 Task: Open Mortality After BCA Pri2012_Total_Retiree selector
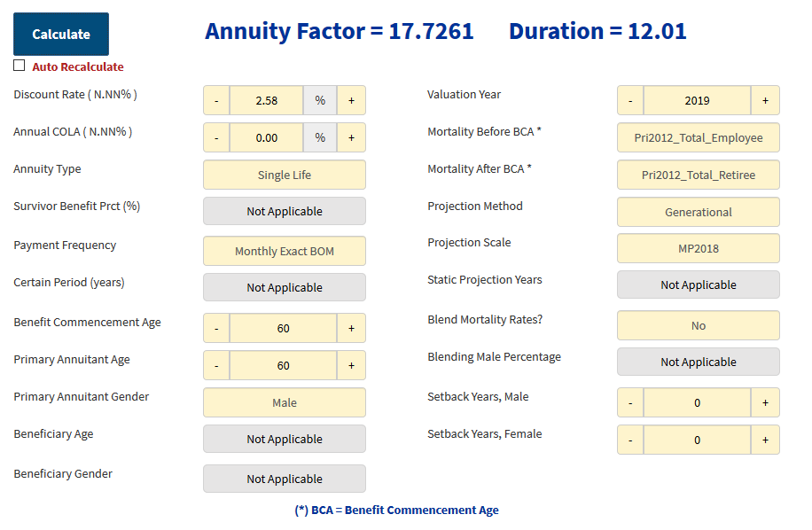pos(698,175)
